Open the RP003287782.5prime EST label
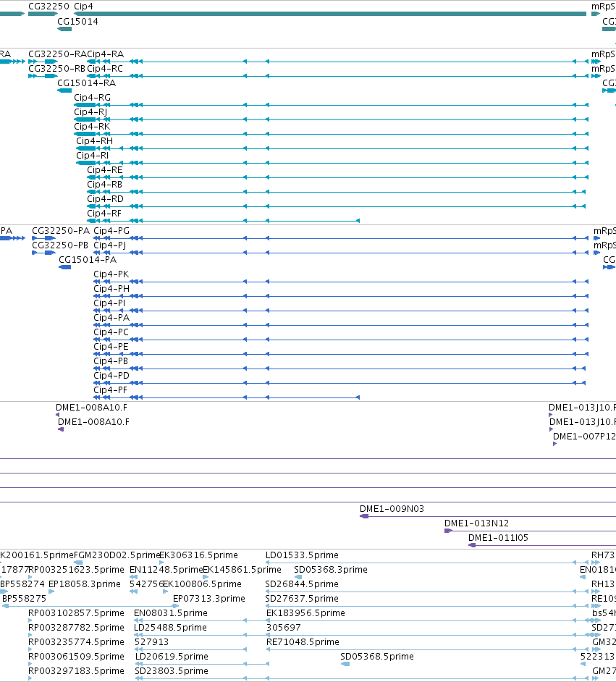The height and width of the screenshot is (682, 616). [76, 628]
